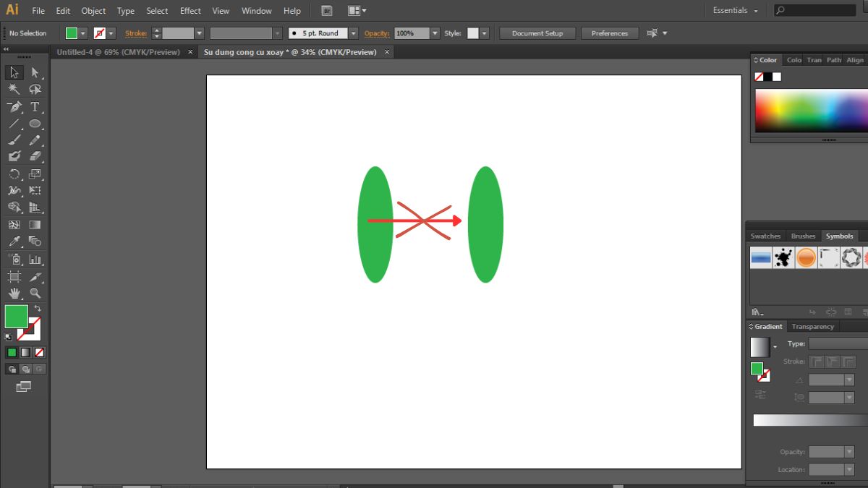
Task: Open the stroke weight dropdown
Action: 200,33
